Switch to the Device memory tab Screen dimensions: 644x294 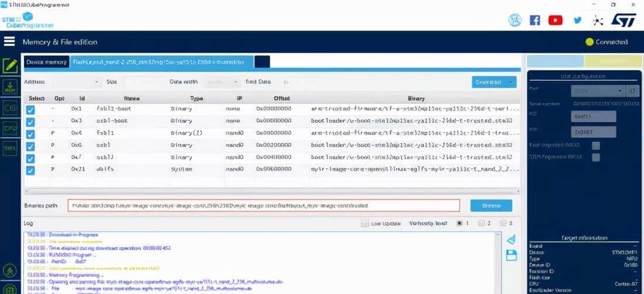(46, 62)
